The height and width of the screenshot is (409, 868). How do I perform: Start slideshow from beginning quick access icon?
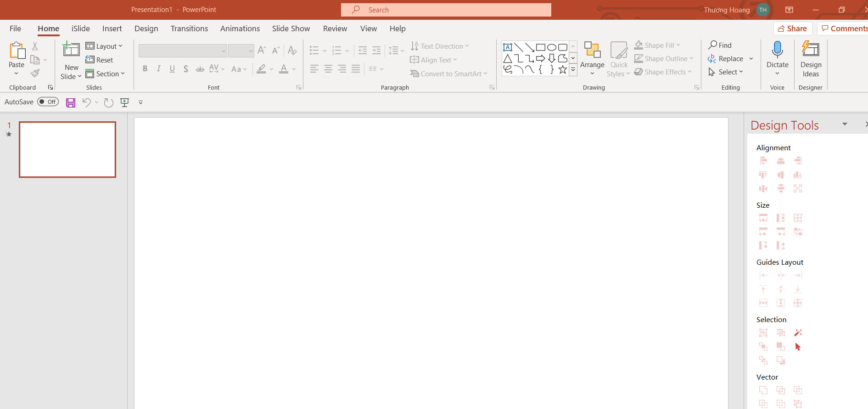point(124,102)
